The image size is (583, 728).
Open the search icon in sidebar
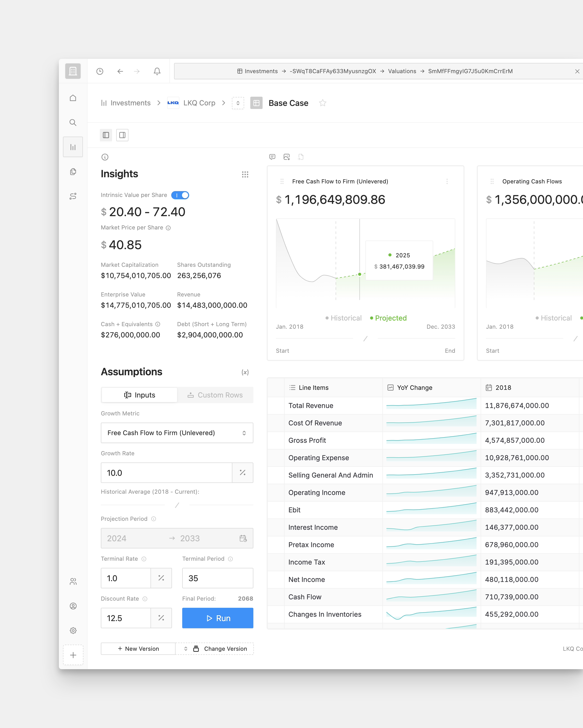(x=73, y=123)
